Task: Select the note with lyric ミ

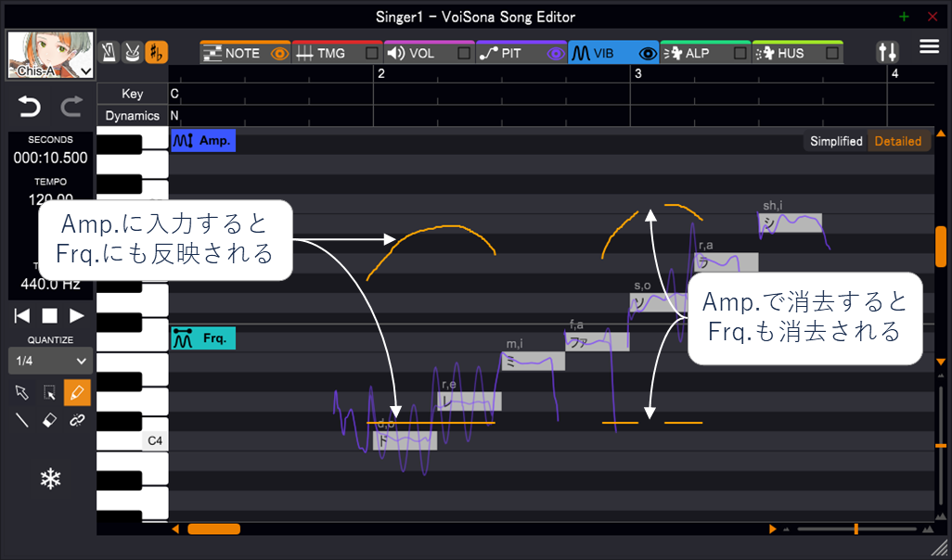Action: point(534,361)
